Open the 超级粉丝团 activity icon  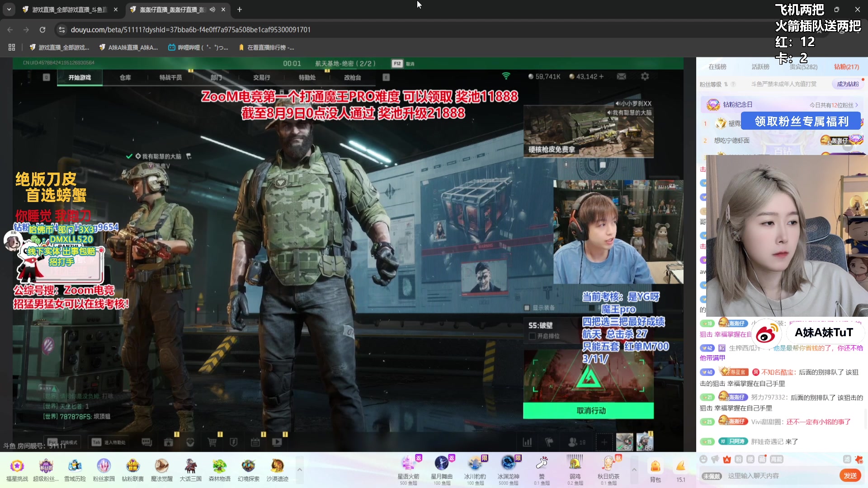(x=46, y=470)
